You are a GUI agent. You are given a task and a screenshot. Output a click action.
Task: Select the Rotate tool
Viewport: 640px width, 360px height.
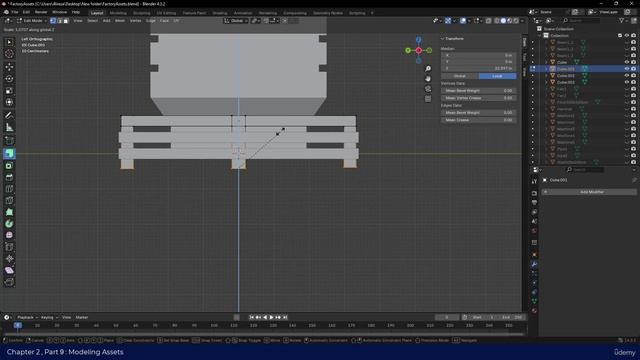9,79
